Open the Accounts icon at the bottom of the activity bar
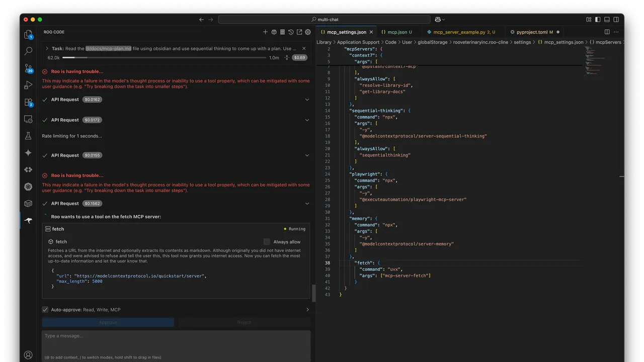The width and height of the screenshot is (644, 362). pos(28,355)
